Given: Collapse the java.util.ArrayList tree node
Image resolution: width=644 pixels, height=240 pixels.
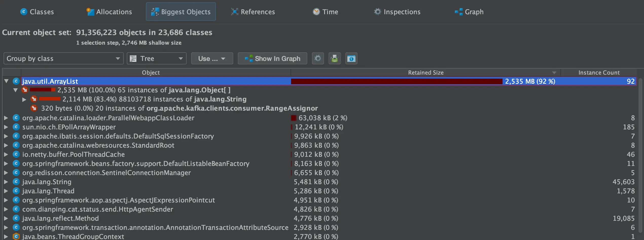Looking at the screenshot, I should click(x=6, y=81).
